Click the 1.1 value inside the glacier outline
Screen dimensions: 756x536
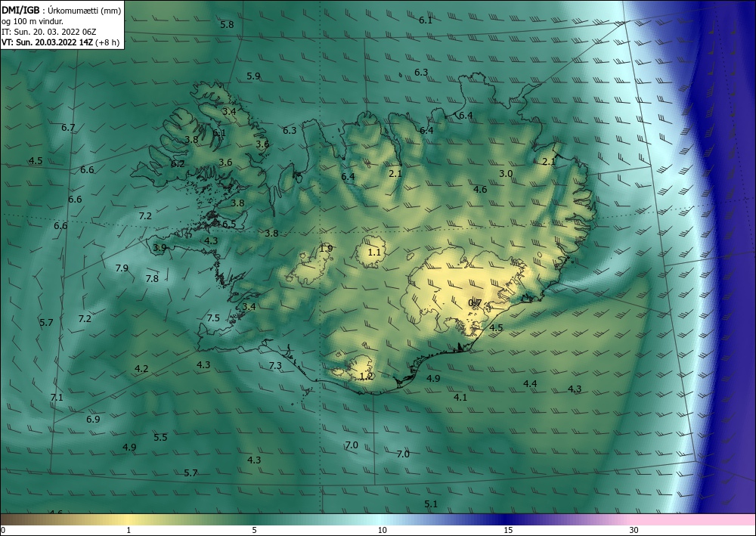[x=374, y=253]
